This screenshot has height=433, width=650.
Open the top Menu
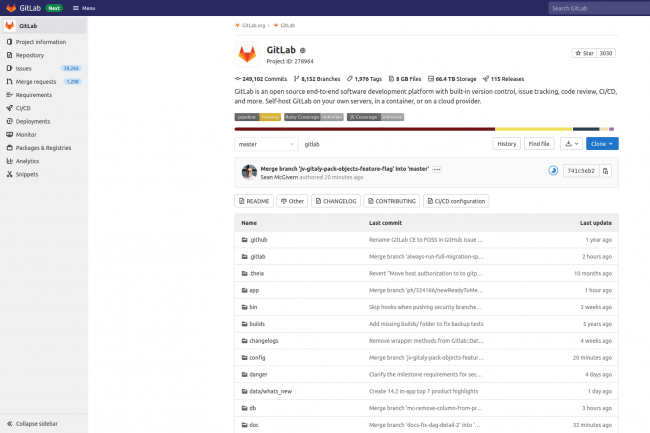(84, 8)
